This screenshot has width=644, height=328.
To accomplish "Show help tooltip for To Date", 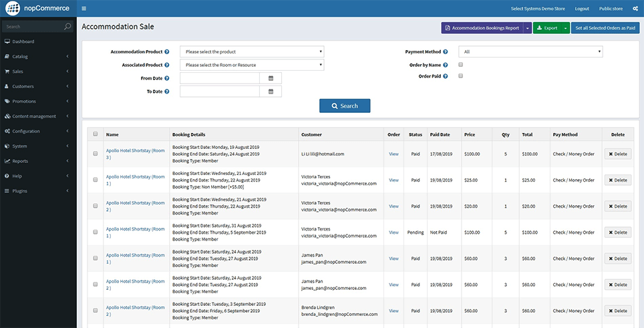I will point(167,91).
